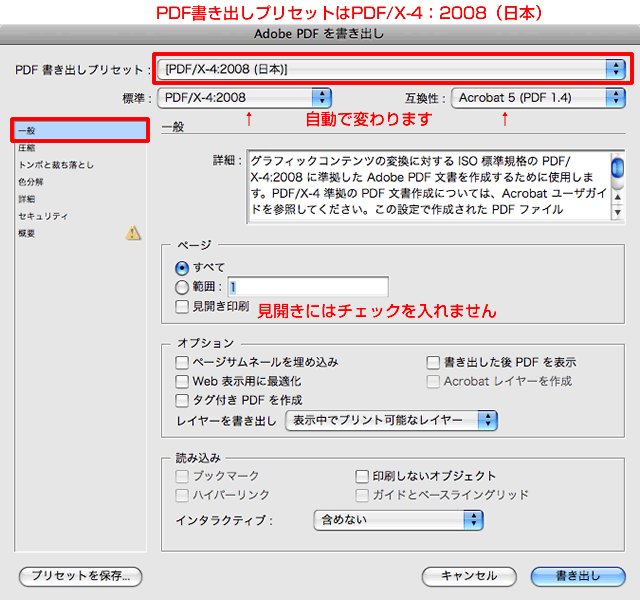The image size is (640, 600).
Task: Click the warning icon beside 概要
Action: pyautogui.click(x=133, y=234)
